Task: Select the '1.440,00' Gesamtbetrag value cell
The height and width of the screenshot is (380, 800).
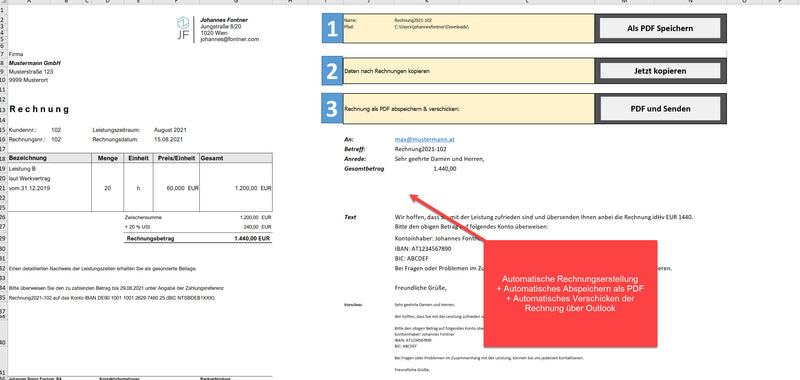Action: (x=444, y=168)
